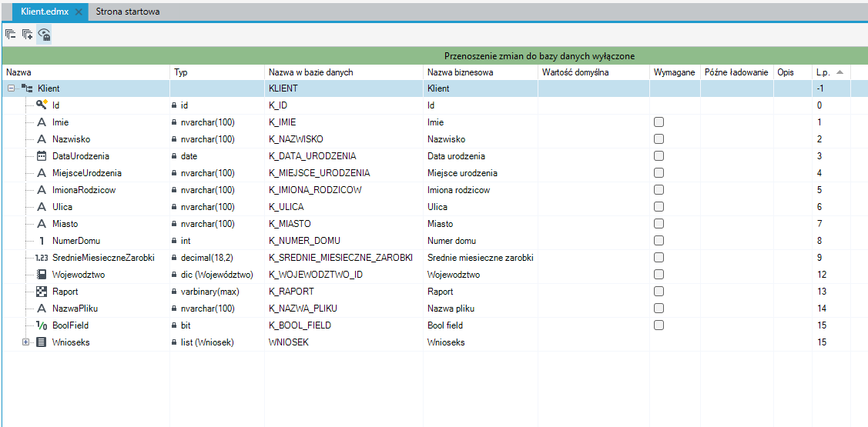Check Wymagane for the MiejsceUrodzenia row

(659, 173)
